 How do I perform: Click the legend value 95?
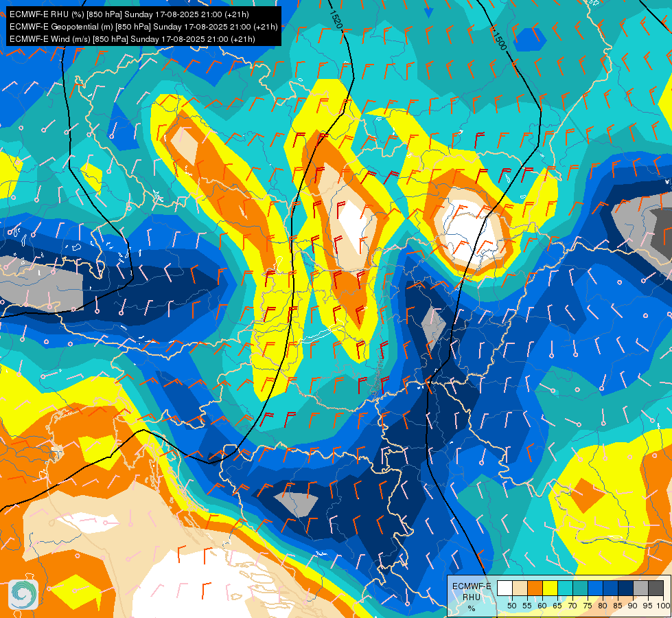click(x=648, y=606)
